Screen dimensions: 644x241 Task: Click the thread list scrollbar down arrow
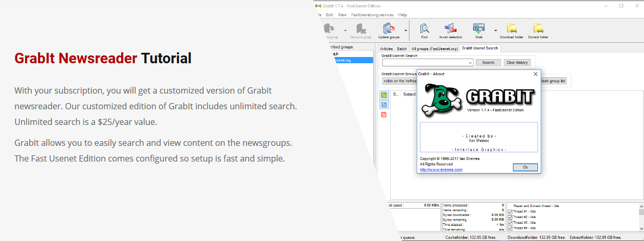(641, 228)
